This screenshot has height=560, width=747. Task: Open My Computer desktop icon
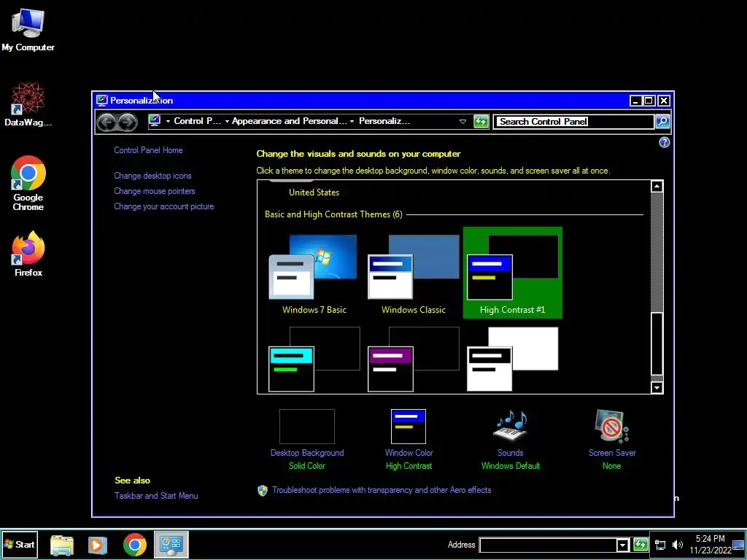tap(28, 29)
